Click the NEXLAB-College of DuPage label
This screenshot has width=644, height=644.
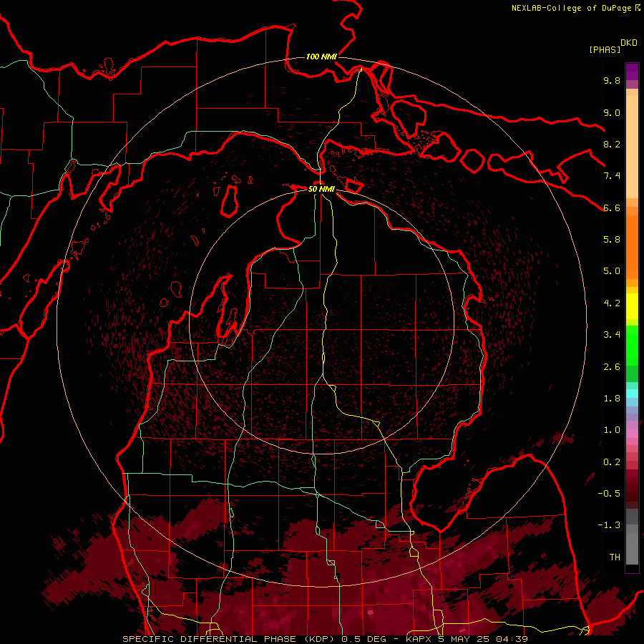tap(572, 8)
